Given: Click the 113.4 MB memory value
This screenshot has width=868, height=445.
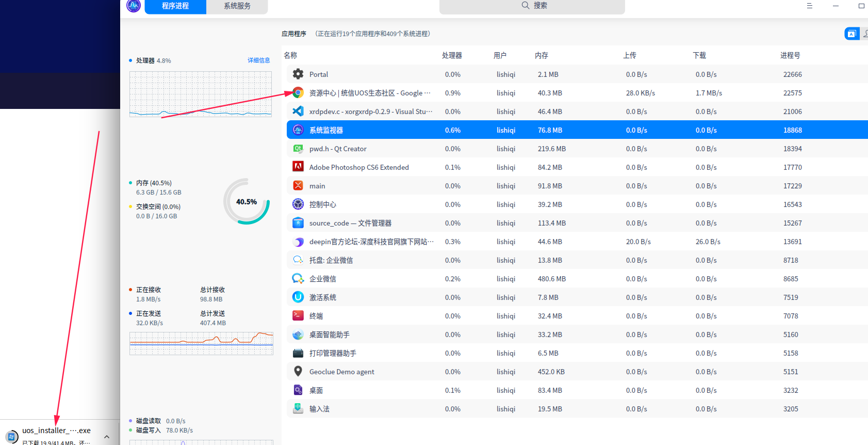Looking at the screenshot, I should tap(552, 223).
